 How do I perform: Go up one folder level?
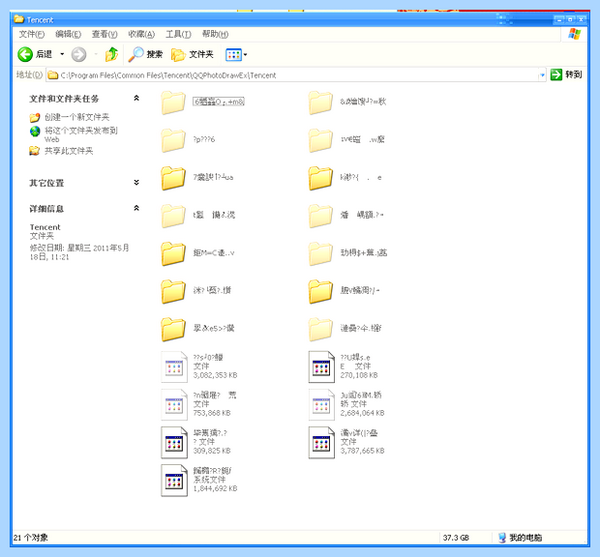click(111, 54)
